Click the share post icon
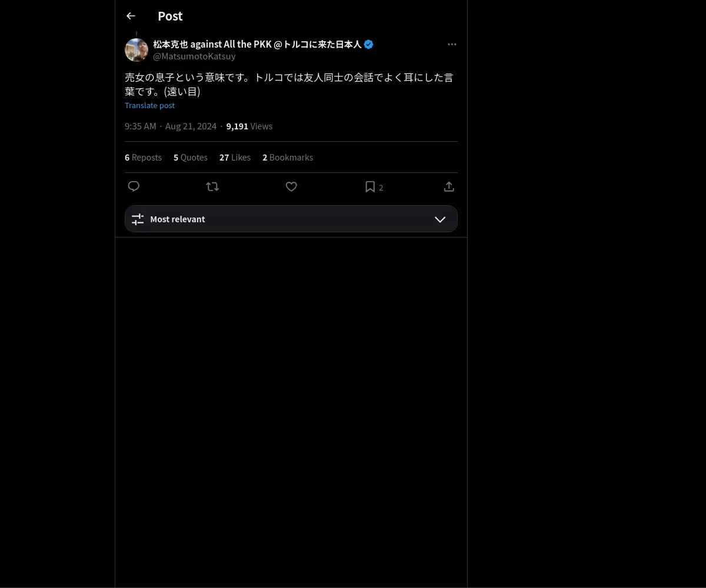706x588 pixels. click(449, 186)
